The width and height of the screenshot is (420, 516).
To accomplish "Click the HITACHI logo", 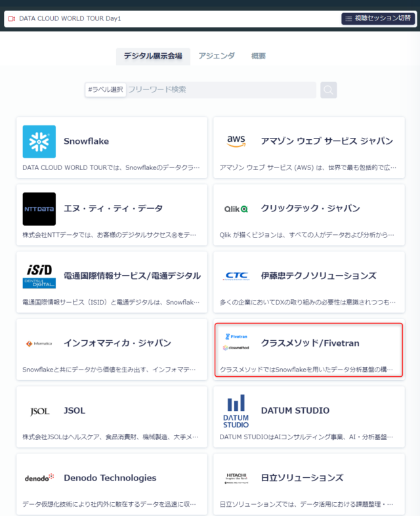I will tap(236, 478).
